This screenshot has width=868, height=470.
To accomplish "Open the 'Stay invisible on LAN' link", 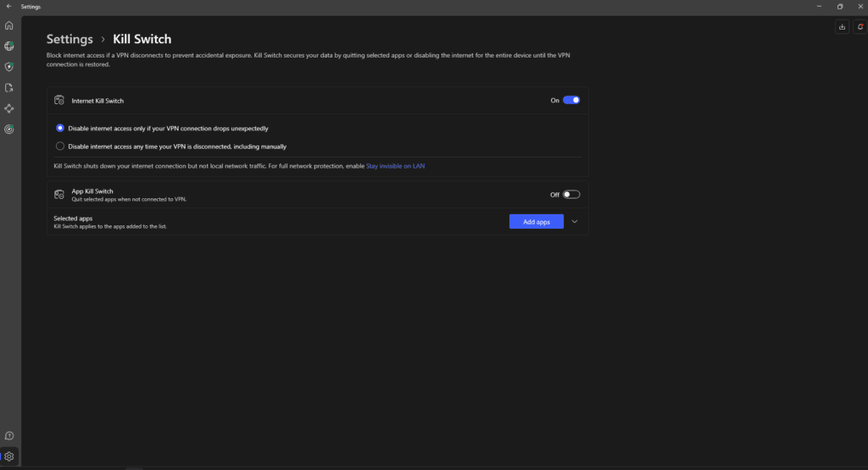I will [395, 166].
